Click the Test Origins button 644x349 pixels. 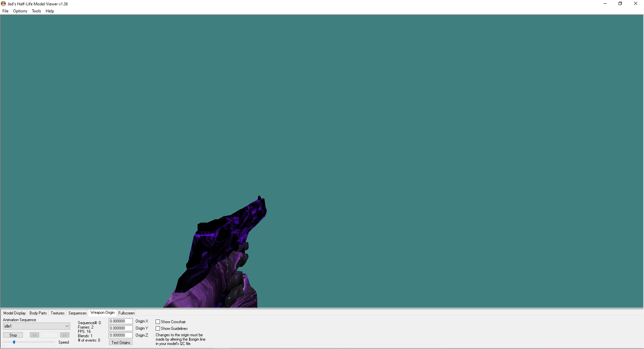[x=121, y=342]
